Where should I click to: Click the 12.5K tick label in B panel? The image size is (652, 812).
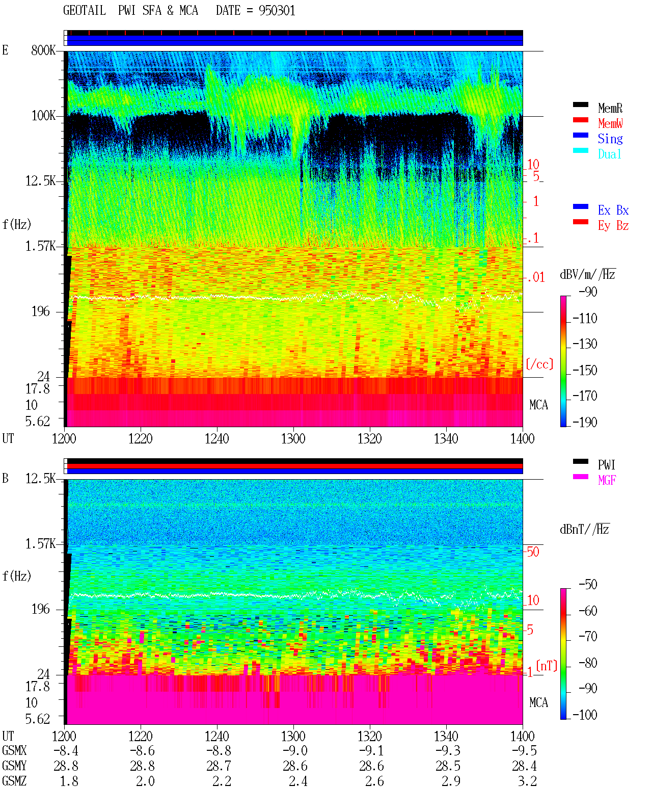tap(41, 479)
